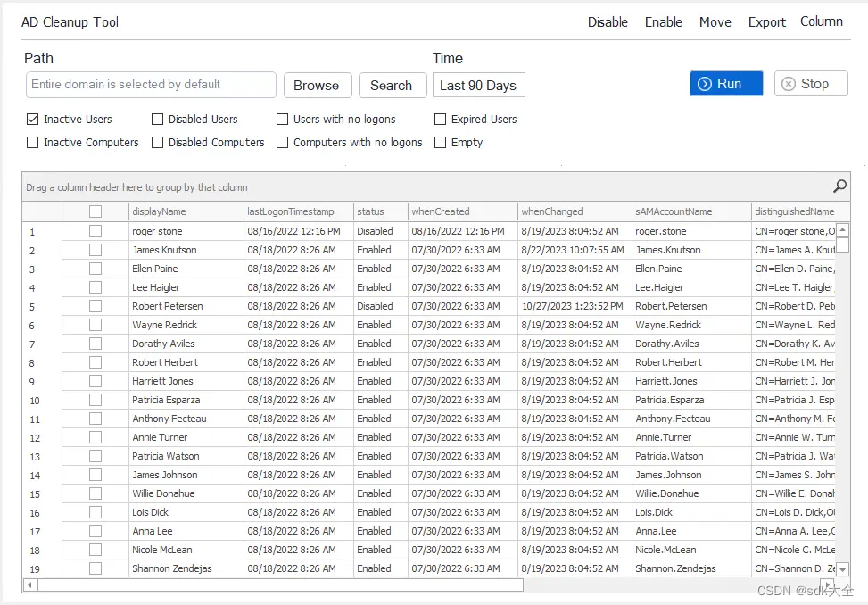Select the checkbox for James Knutson's row
868x605 pixels.
(x=95, y=250)
